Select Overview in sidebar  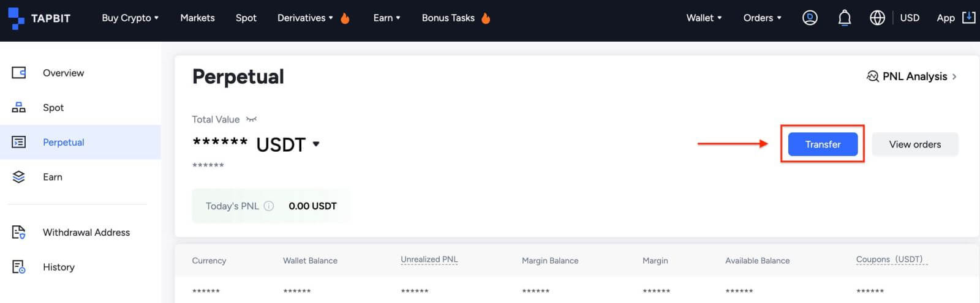[x=64, y=73]
